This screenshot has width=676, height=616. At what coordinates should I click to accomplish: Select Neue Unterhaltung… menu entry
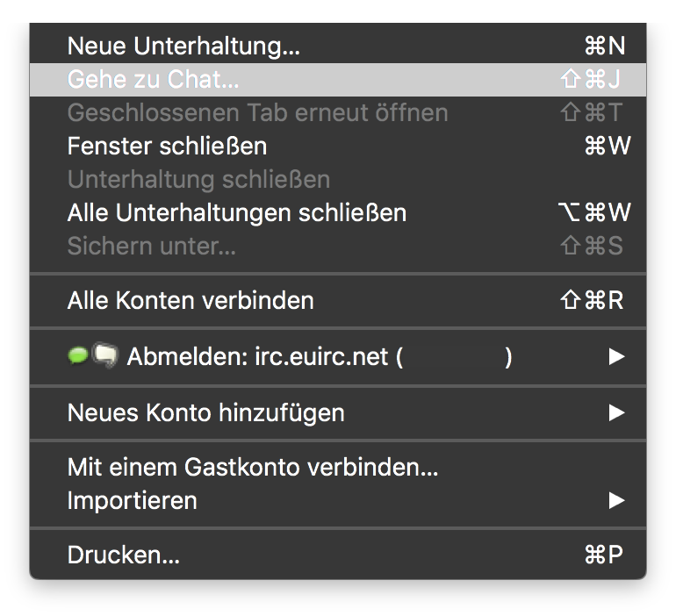(x=184, y=47)
